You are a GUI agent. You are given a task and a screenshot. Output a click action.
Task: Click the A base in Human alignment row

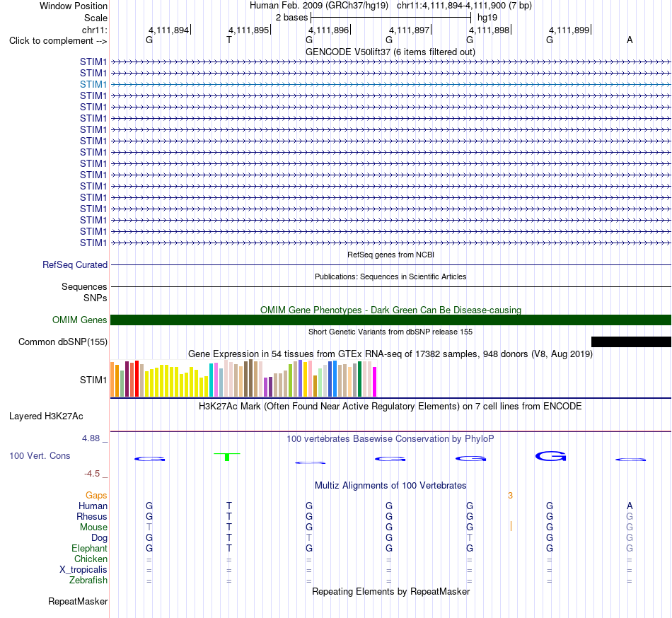(630, 506)
